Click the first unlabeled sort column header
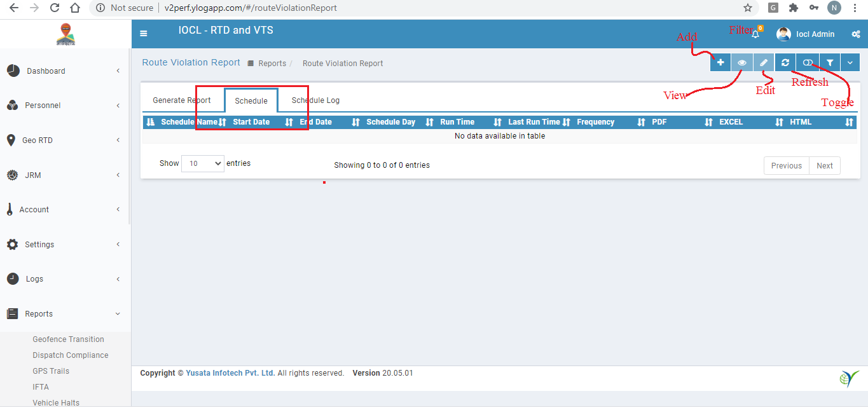The image size is (868, 410). (150, 122)
